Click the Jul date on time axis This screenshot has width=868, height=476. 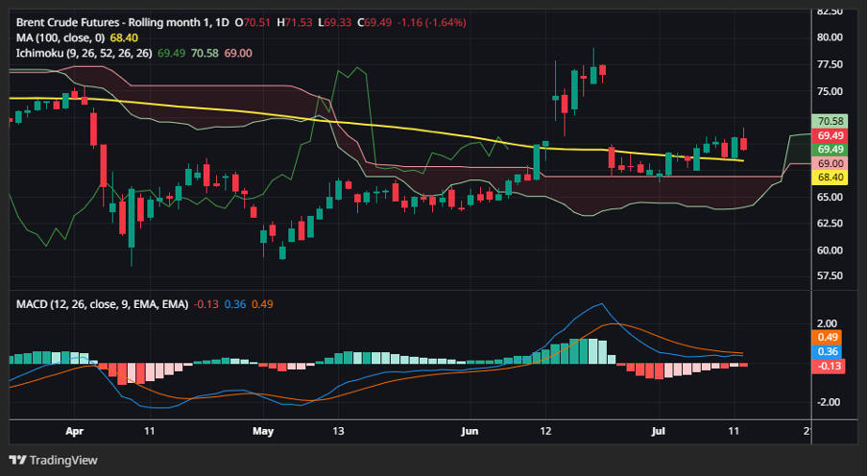tap(660, 432)
